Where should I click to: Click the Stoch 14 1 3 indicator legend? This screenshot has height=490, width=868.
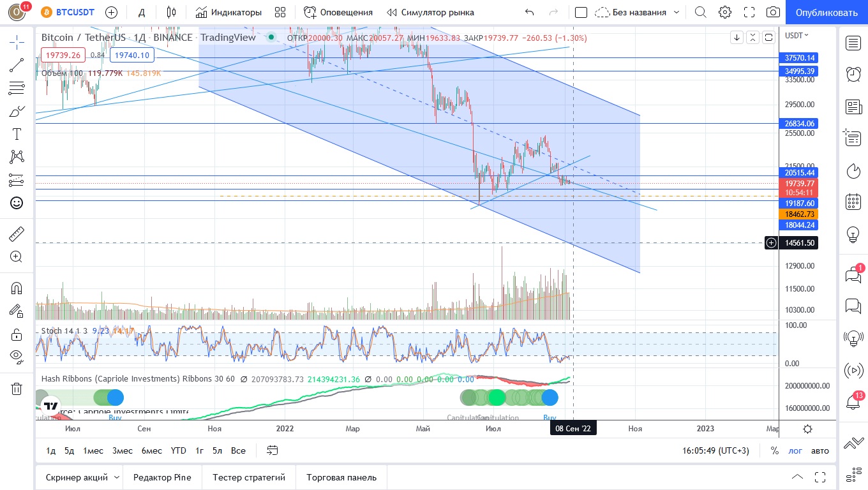(x=64, y=330)
